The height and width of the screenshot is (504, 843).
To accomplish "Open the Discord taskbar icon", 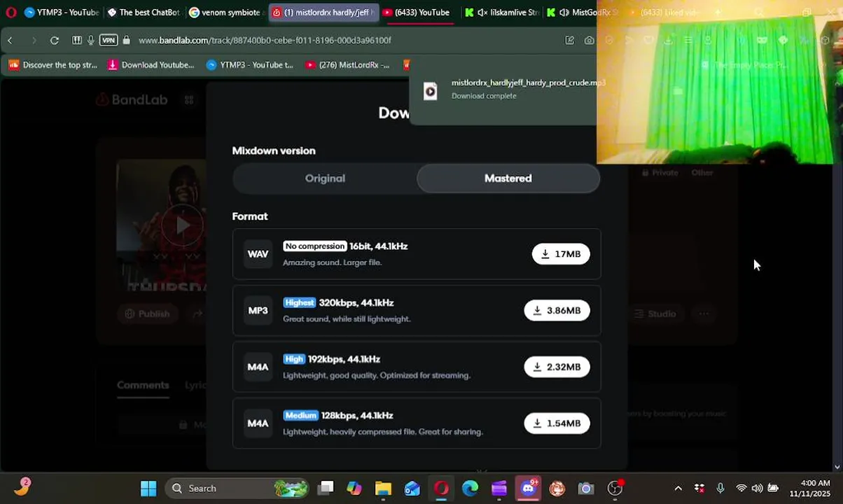I will [x=528, y=489].
